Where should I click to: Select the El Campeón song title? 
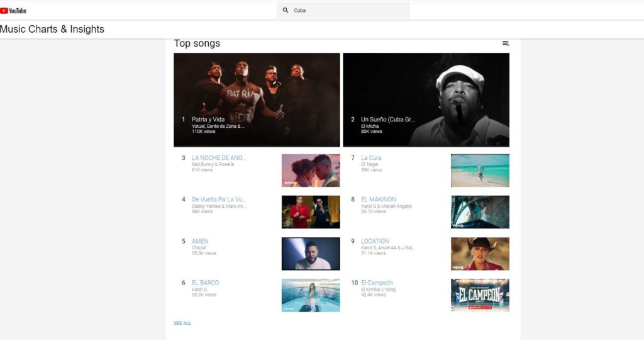click(377, 283)
